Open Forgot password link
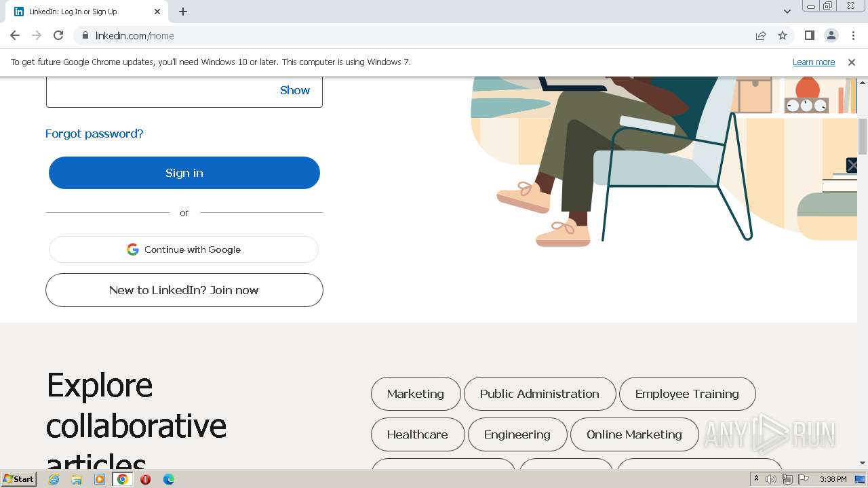868x488 pixels. coord(94,134)
